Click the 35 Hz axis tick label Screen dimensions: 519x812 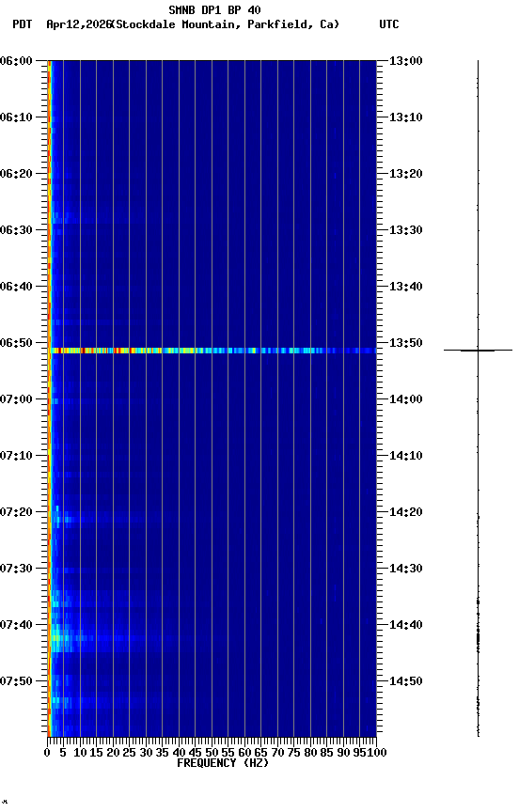[163, 754]
